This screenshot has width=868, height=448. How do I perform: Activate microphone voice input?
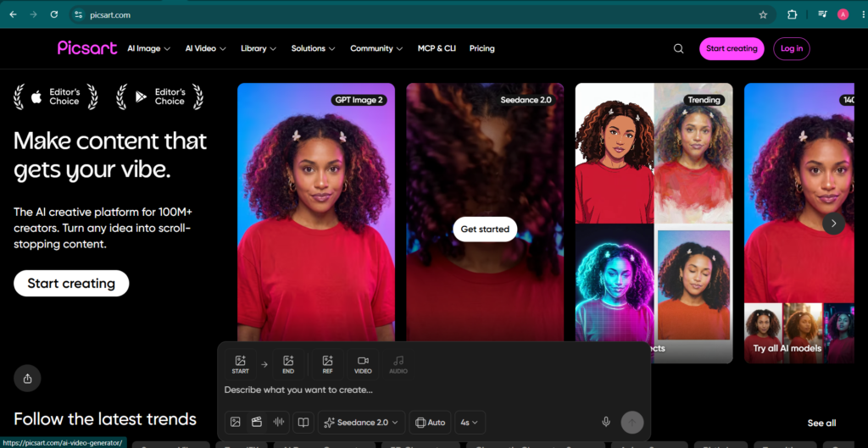[x=606, y=422]
